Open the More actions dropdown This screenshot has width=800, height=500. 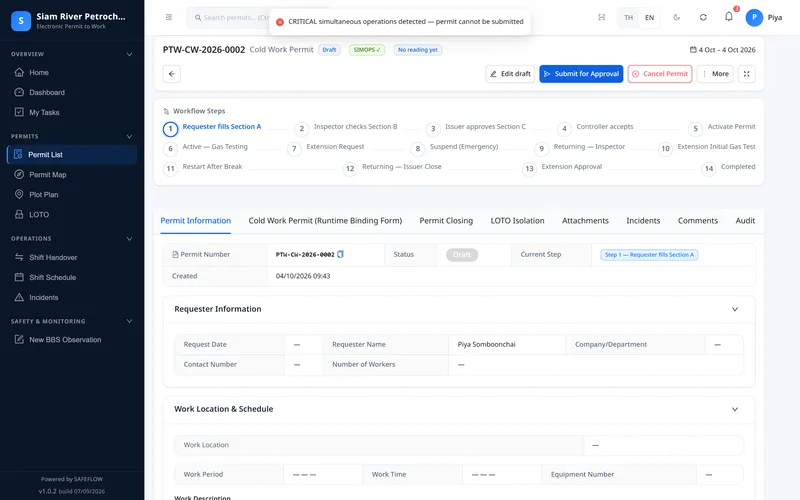[715, 74]
